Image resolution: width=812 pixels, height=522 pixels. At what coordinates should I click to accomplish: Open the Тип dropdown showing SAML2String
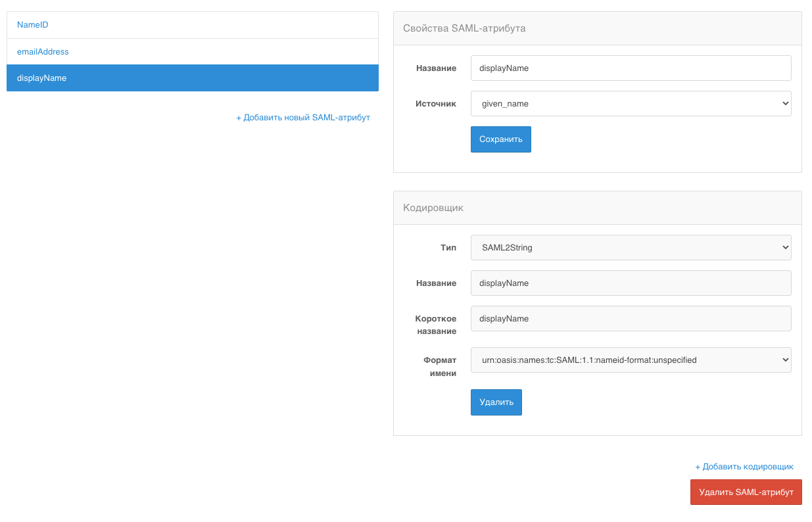coord(631,247)
